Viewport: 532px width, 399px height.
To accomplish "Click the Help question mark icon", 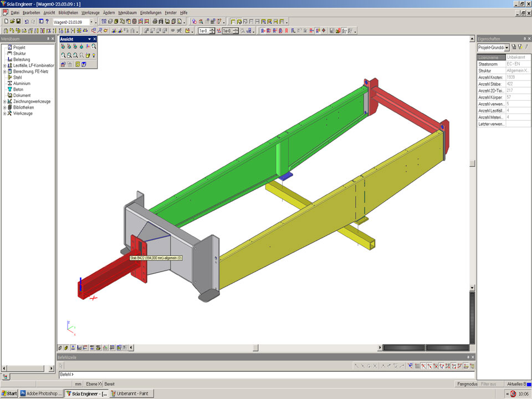I will click(47, 22).
